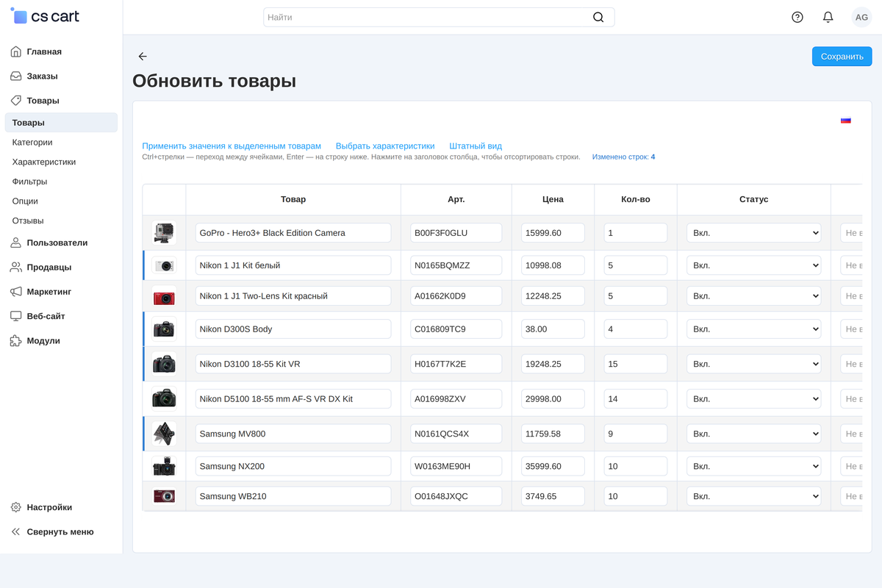Viewport: 882px width, 588px height.
Task: Click the Главная home icon
Action: (x=16, y=51)
